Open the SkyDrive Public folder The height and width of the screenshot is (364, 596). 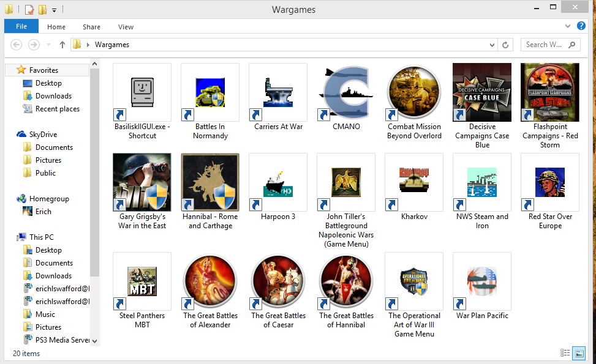(x=45, y=173)
